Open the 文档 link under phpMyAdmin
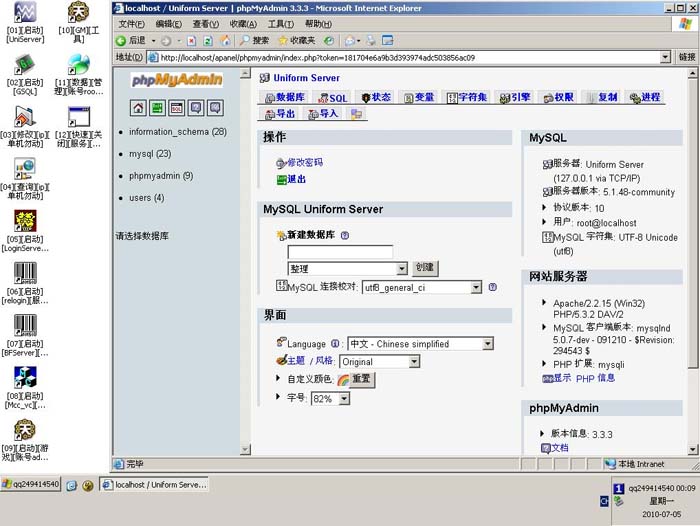This screenshot has height=526, width=700. (560, 448)
